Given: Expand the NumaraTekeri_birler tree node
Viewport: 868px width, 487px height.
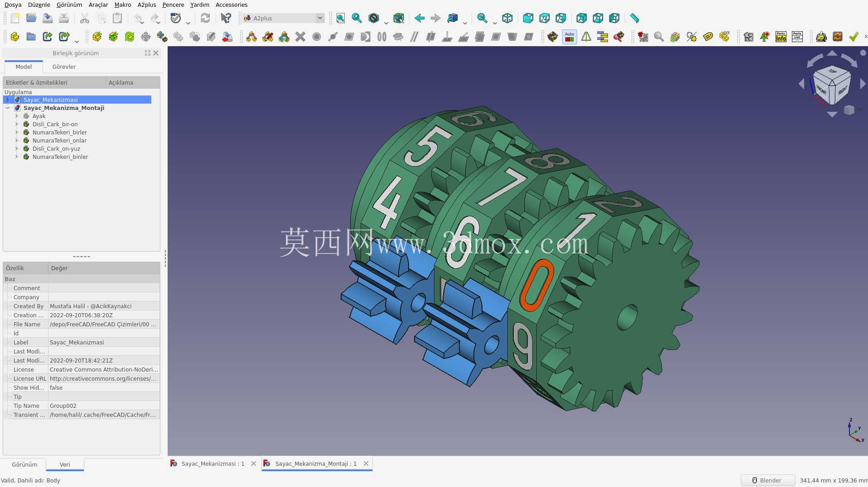Looking at the screenshot, I should [17, 132].
